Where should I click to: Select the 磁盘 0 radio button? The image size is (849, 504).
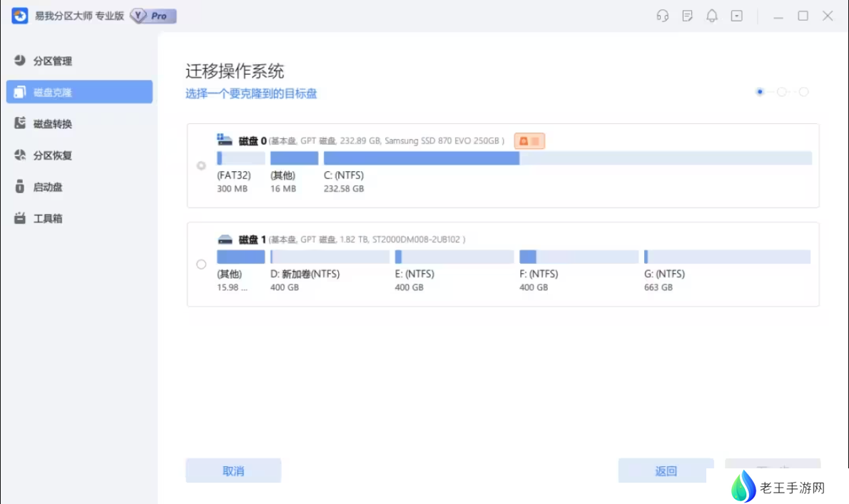tap(201, 165)
